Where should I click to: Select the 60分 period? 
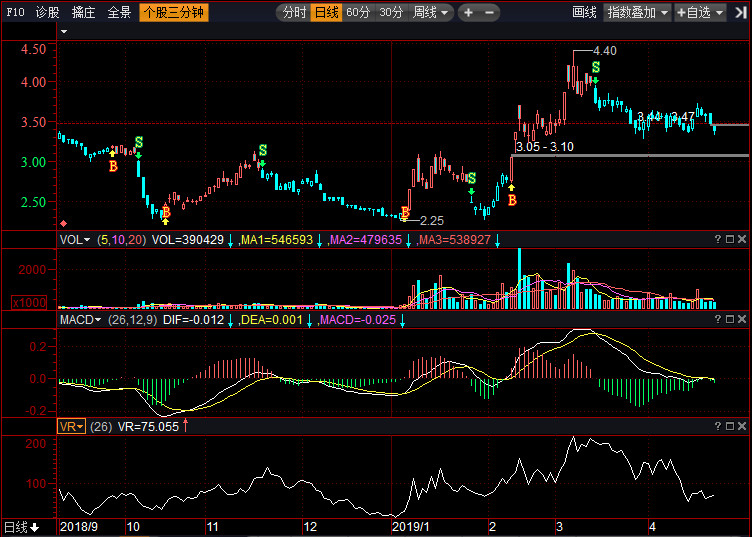(358, 12)
